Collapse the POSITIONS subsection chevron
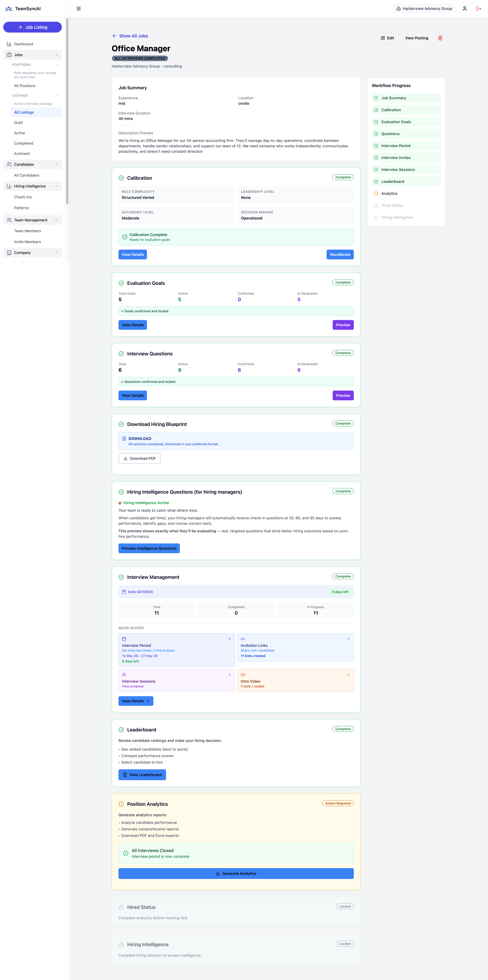Image resolution: width=488 pixels, height=980 pixels. (57, 65)
